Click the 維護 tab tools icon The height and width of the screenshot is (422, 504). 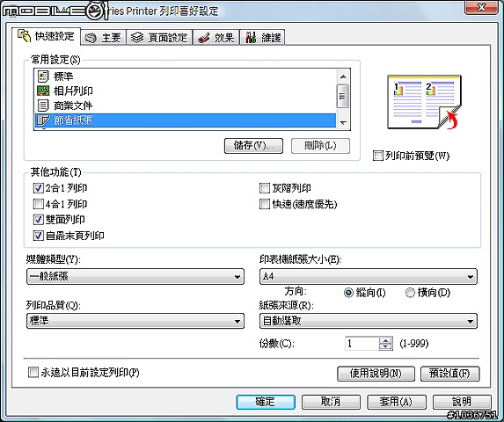pyautogui.click(x=251, y=38)
